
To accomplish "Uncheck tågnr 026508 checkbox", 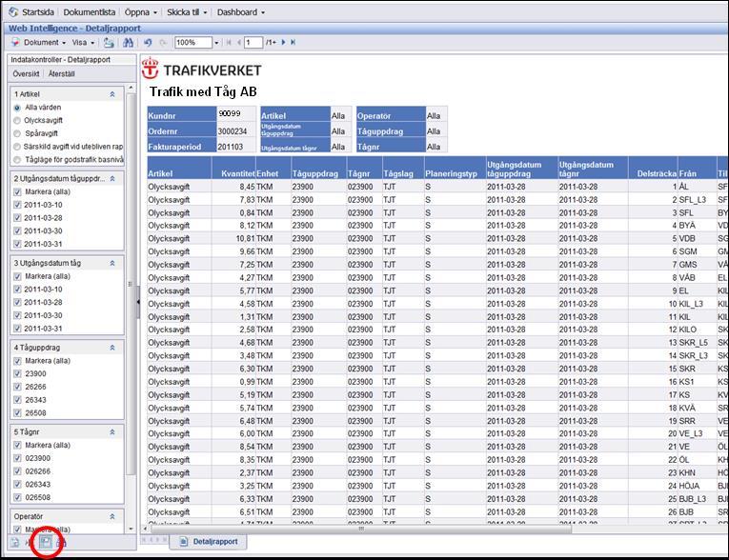I will point(17,498).
